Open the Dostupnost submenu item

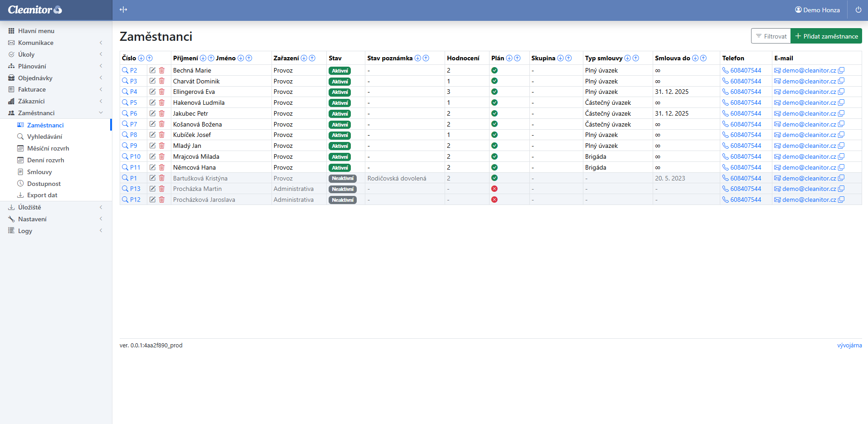tap(44, 184)
